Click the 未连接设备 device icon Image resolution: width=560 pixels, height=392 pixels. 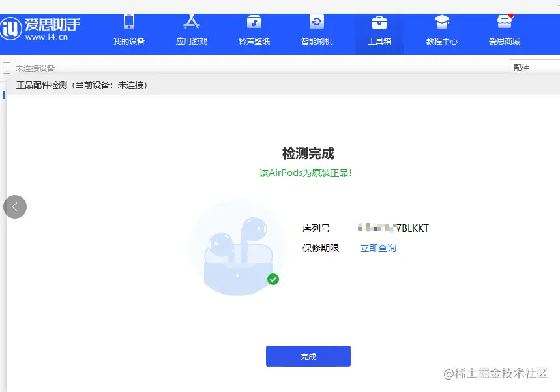click(7, 68)
